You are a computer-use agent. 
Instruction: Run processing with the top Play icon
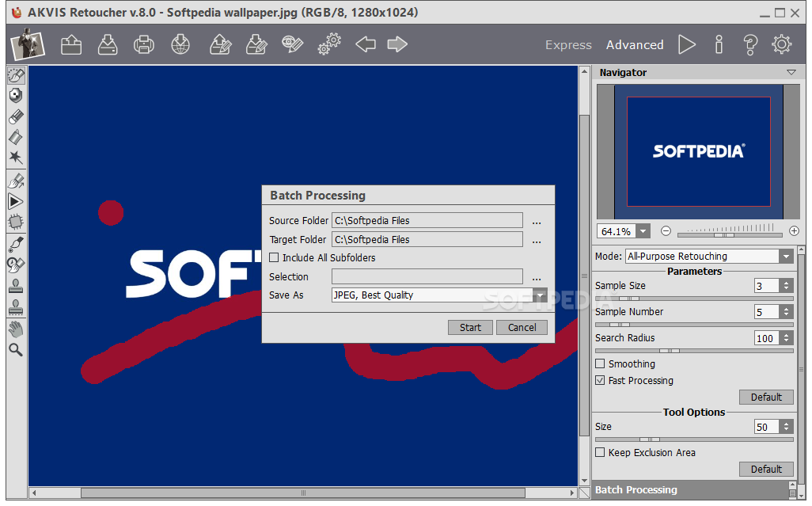pyautogui.click(x=687, y=44)
